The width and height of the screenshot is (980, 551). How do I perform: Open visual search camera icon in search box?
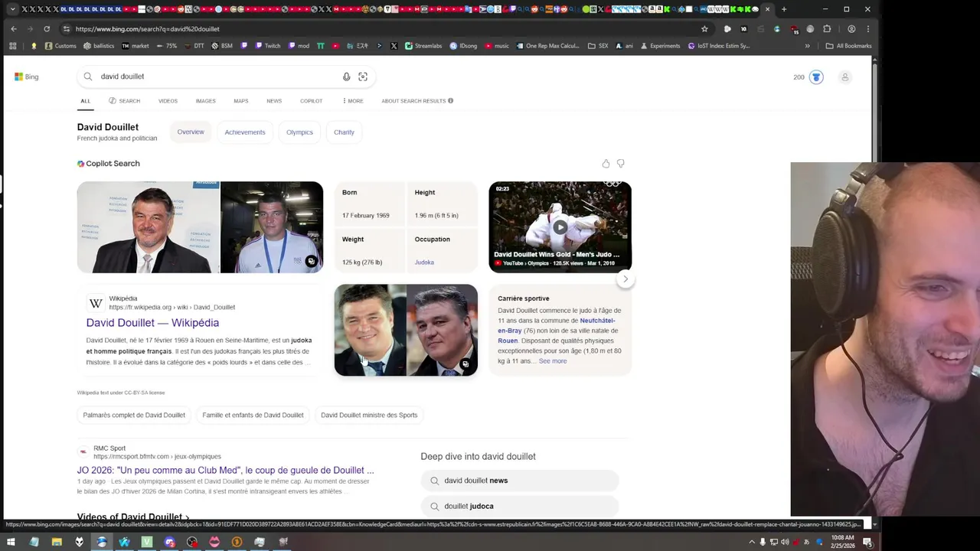(363, 77)
